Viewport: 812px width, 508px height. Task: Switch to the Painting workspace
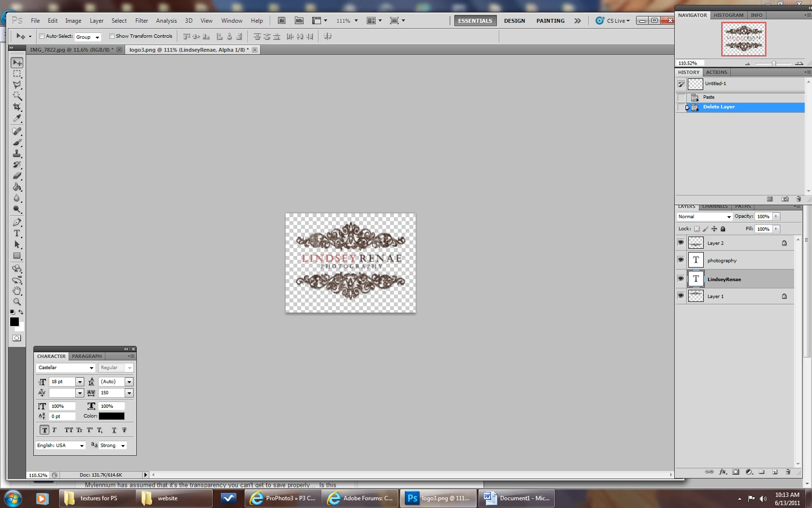[551, 21]
